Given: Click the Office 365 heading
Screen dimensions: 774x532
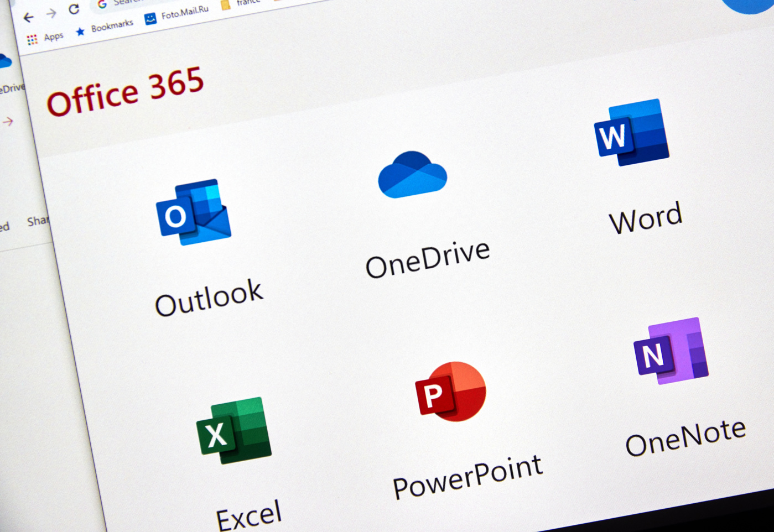Looking at the screenshot, I should coord(126,91).
